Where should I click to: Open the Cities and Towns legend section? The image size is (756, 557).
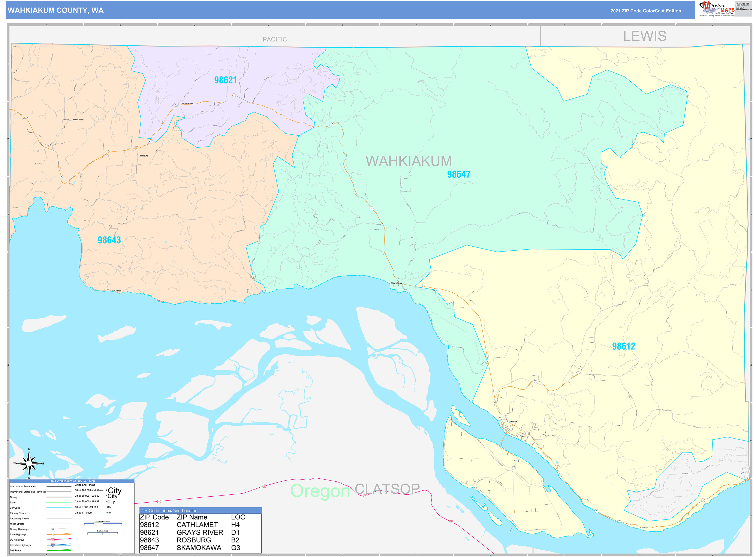[85, 485]
